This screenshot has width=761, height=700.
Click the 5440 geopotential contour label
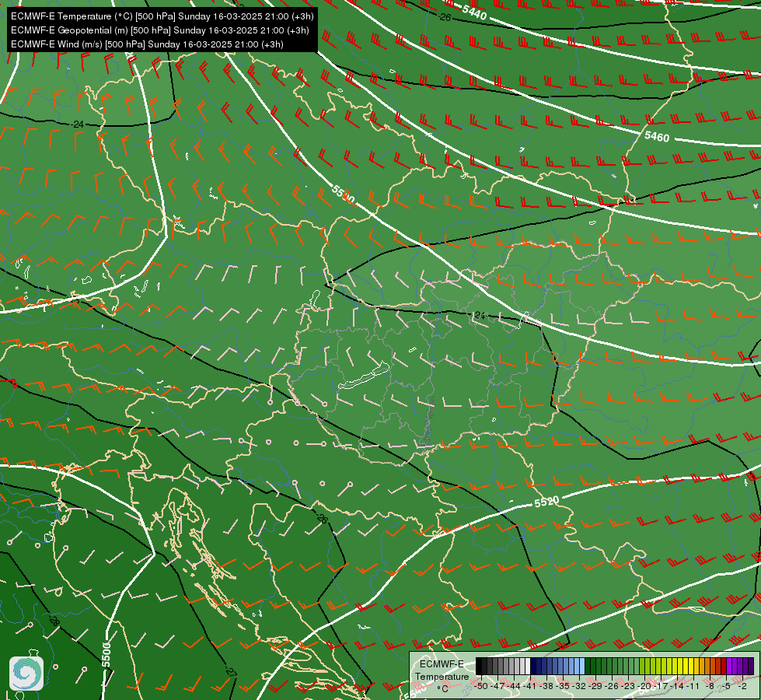tap(474, 12)
